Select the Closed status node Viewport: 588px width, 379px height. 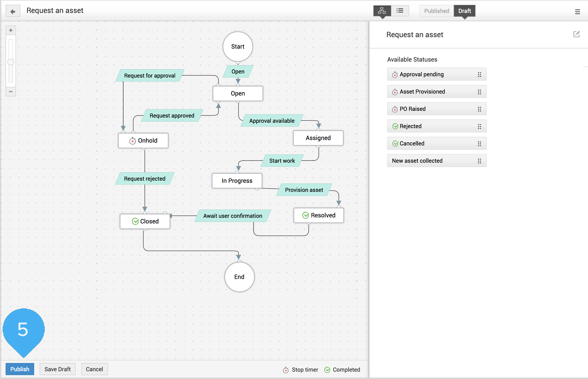tap(145, 221)
